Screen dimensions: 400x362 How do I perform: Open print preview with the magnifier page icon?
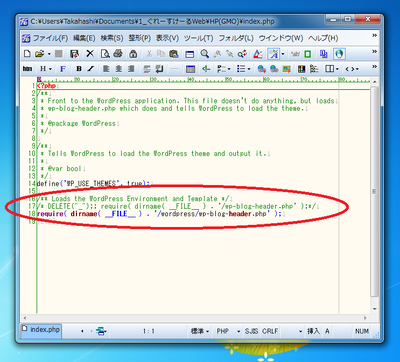105,54
